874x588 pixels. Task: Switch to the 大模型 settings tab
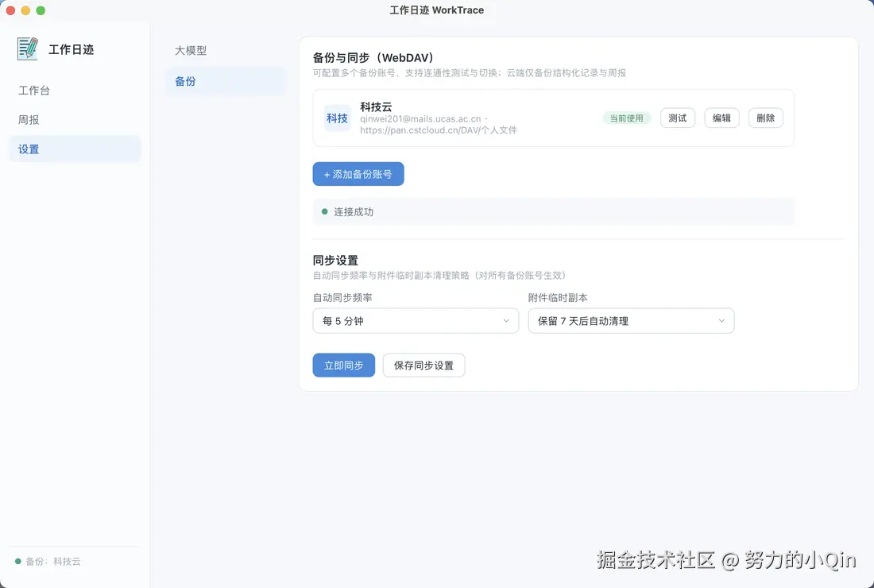191,51
